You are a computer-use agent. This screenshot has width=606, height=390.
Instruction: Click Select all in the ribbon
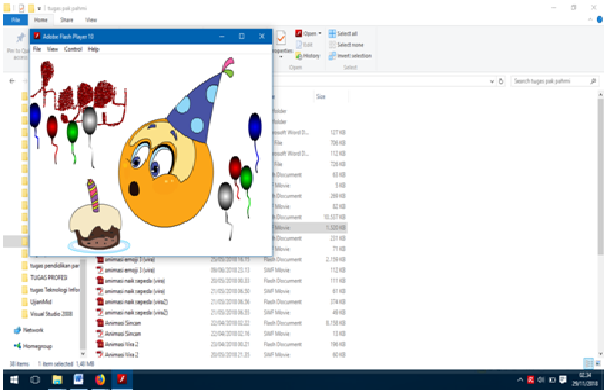[x=343, y=34]
